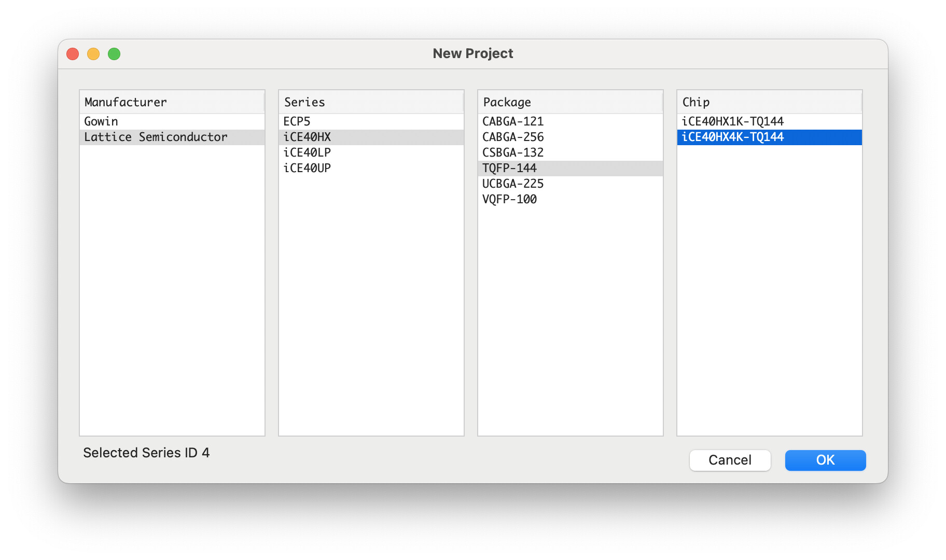Select the TQFP-144 package

pos(571,168)
